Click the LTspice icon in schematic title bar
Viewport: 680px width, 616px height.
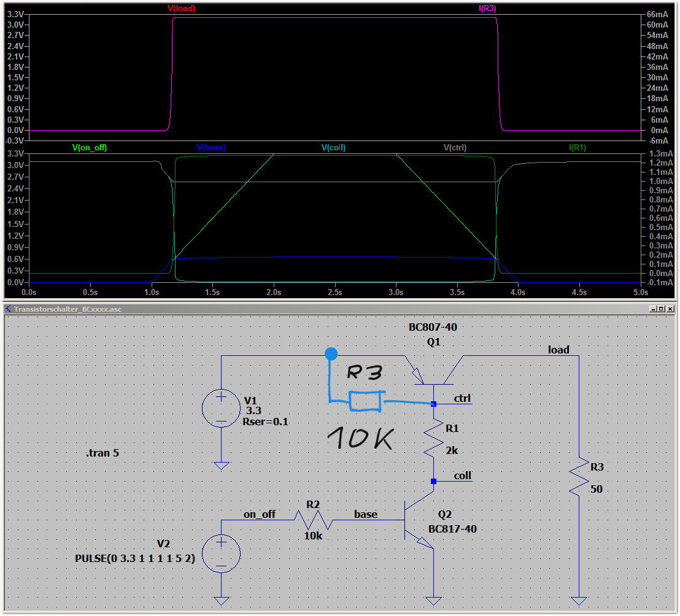click(8, 309)
